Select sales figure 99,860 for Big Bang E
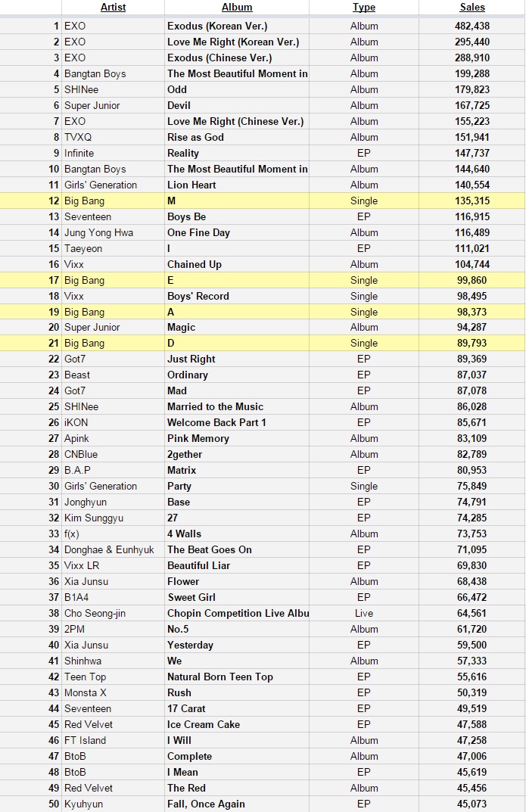This screenshot has height=812, width=526. coord(472,280)
